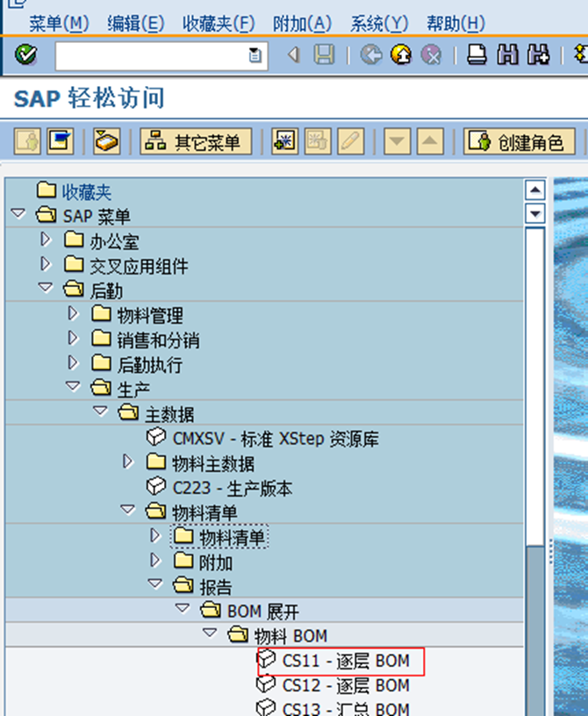Click the Change favorites pencil icon

(x=351, y=141)
